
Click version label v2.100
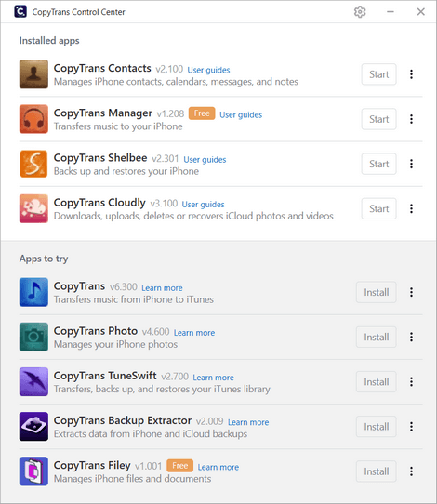click(x=169, y=69)
